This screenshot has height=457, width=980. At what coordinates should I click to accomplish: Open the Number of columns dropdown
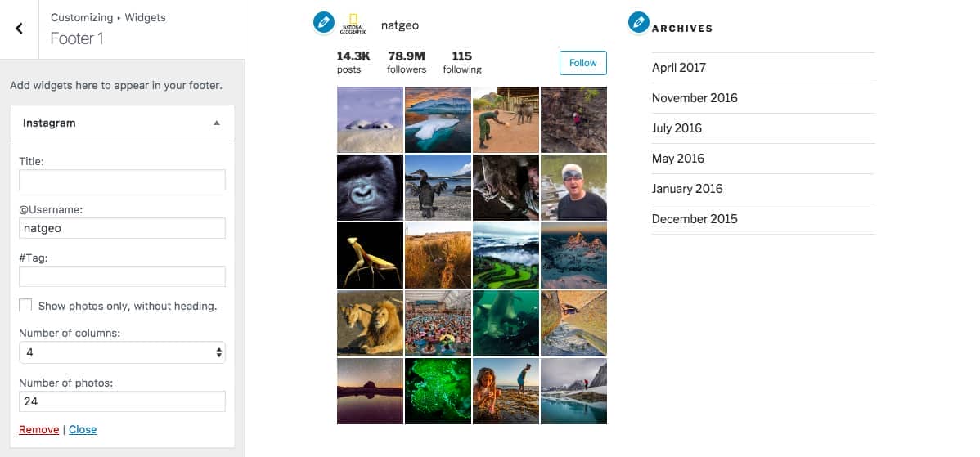click(x=122, y=352)
